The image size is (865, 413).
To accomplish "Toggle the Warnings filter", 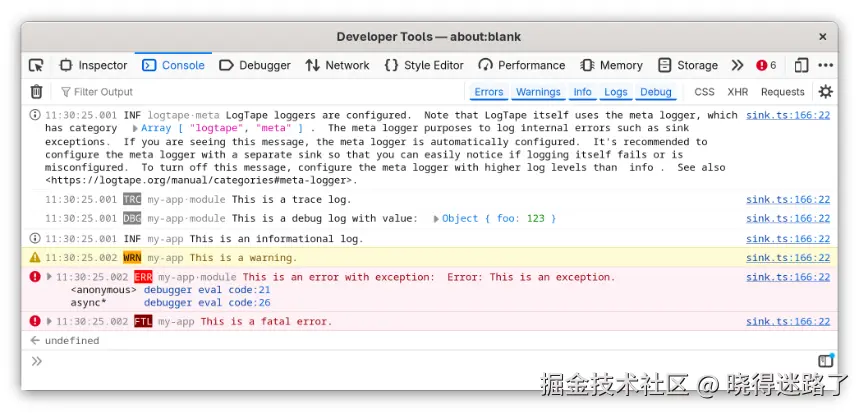I will (x=538, y=92).
